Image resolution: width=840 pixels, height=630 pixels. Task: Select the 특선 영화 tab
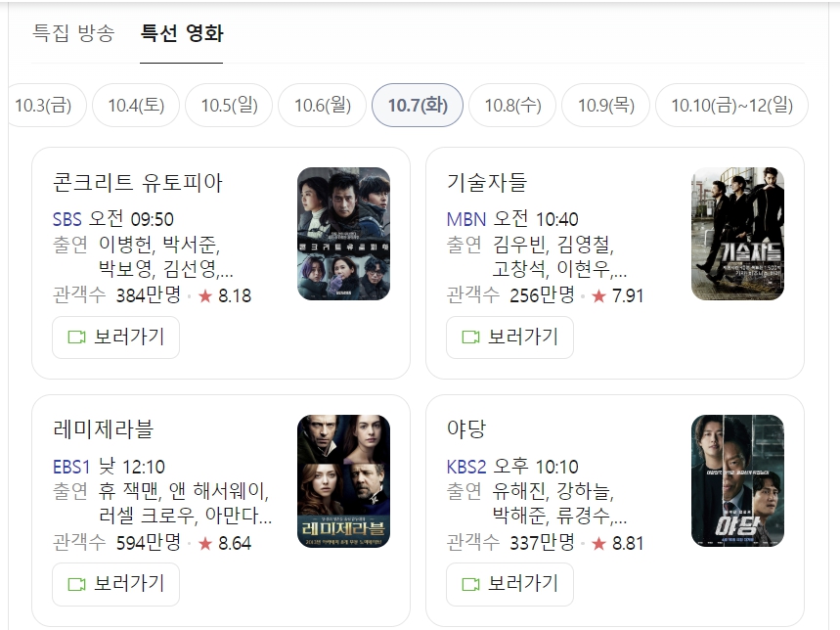click(182, 33)
